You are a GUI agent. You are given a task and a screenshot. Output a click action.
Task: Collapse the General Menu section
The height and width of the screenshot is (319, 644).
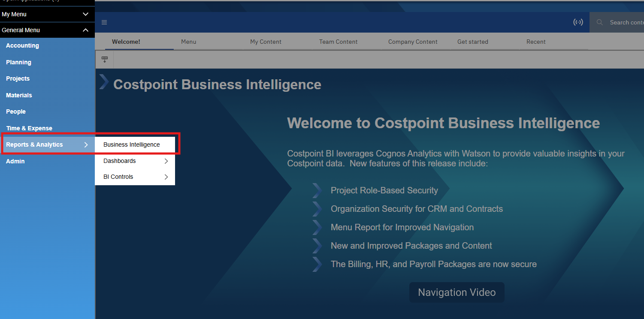[85, 30]
